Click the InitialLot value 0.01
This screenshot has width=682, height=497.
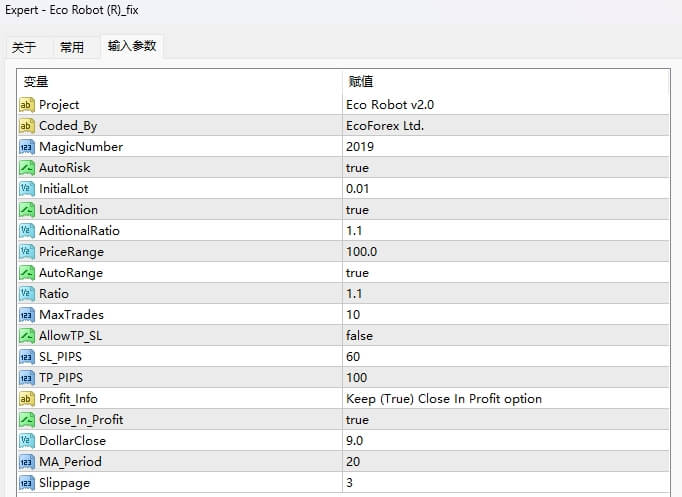tap(359, 189)
